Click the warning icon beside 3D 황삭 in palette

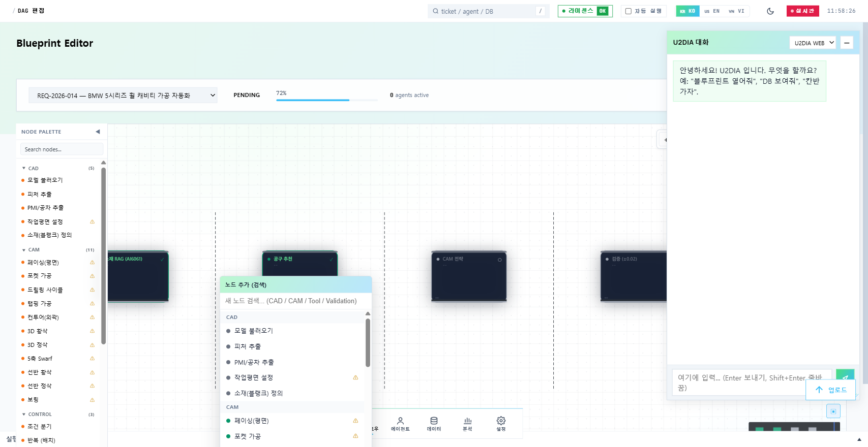click(x=92, y=331)
